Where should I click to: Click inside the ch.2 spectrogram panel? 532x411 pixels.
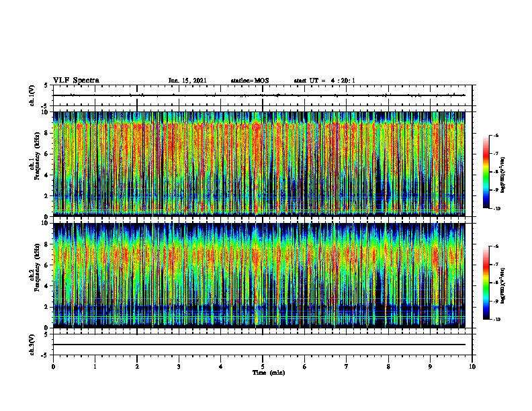pyautogui.click(x=259, y=275)
